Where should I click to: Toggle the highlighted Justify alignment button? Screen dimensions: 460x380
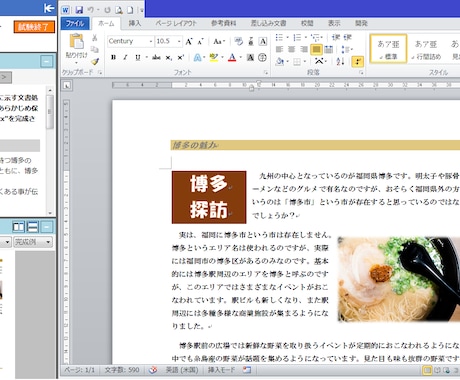[x=316, y=50]
